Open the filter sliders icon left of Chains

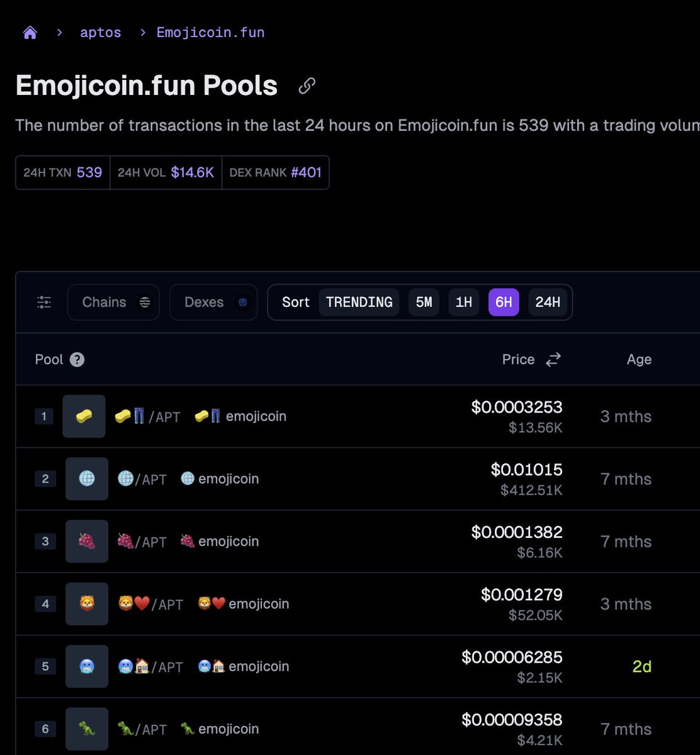44,302
